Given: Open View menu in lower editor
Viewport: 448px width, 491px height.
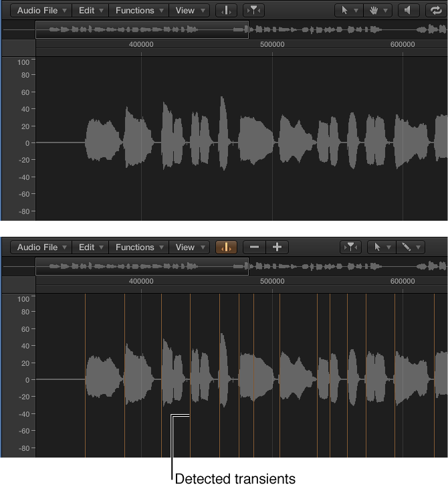Looking at the screenshot, I should pyautogui.click(x=189, y=248).
